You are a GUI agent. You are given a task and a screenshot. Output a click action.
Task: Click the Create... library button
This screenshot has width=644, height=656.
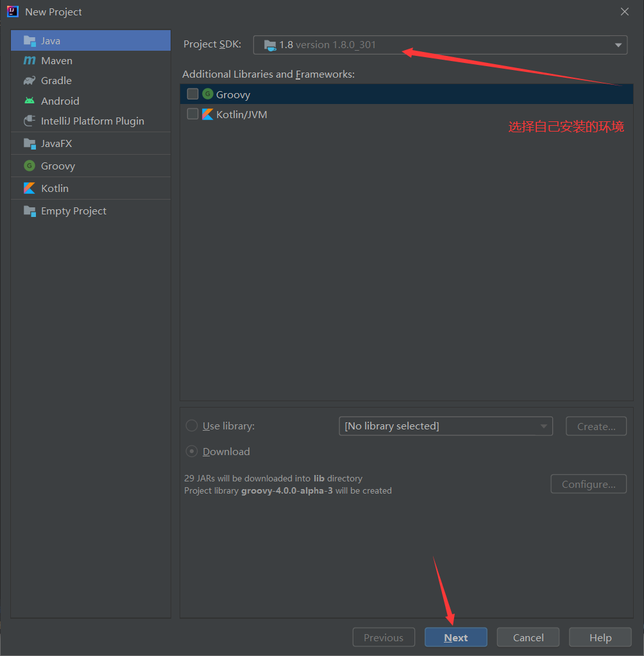597,426
